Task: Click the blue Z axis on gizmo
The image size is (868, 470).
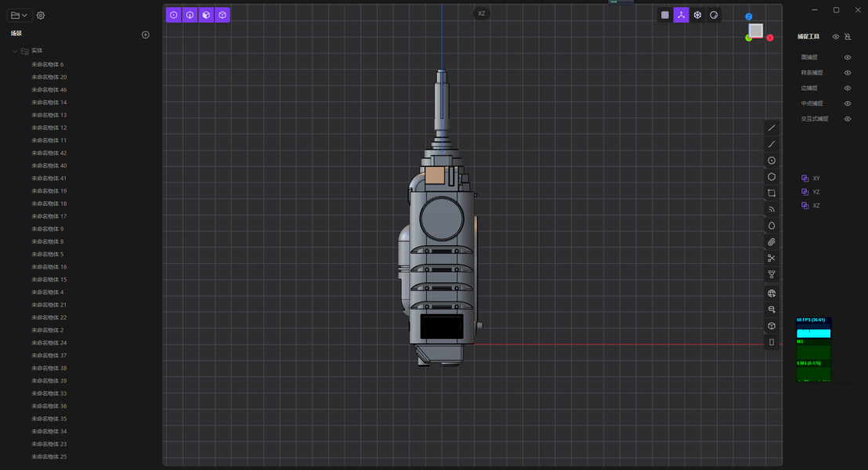Action: tap(748, 16)
